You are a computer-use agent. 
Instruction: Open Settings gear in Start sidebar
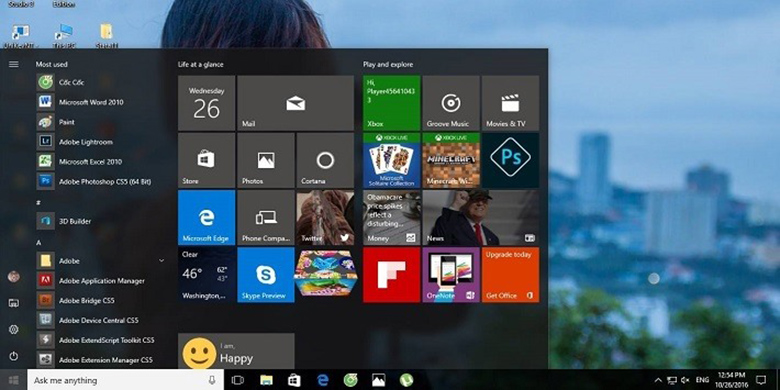14,329
